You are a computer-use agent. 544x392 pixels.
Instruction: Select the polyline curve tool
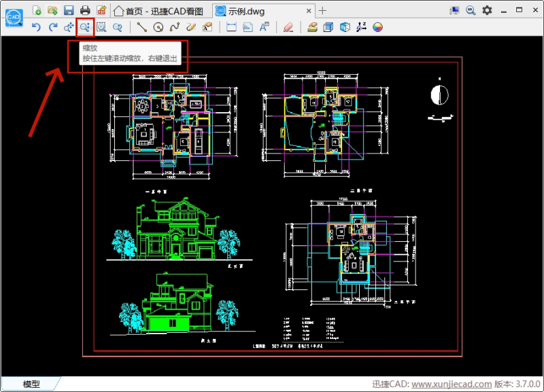pyautogui.click(x=175, y=27)
